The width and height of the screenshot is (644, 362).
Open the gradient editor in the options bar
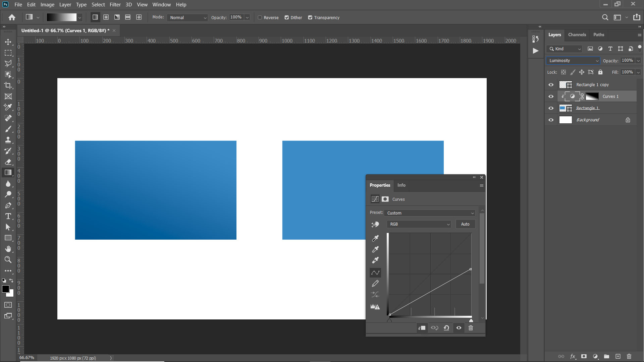point(62,17)
